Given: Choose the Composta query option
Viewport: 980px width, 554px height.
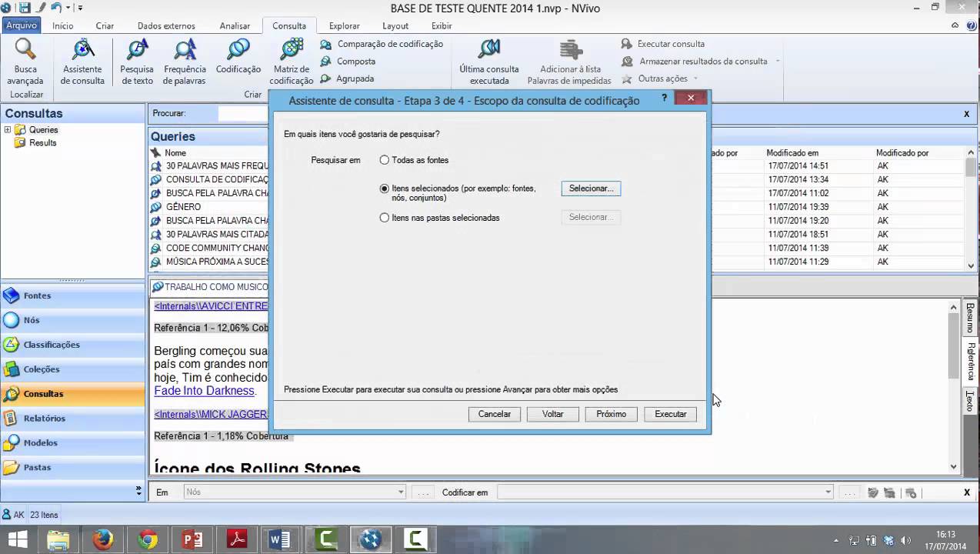Looking at the screenshot, I should tap(348, 61).
